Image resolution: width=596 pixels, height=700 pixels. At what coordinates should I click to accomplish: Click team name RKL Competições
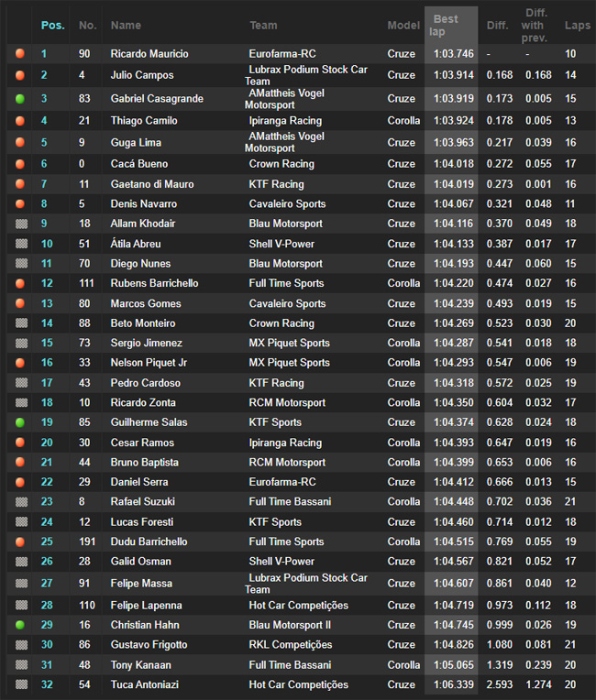291,645
